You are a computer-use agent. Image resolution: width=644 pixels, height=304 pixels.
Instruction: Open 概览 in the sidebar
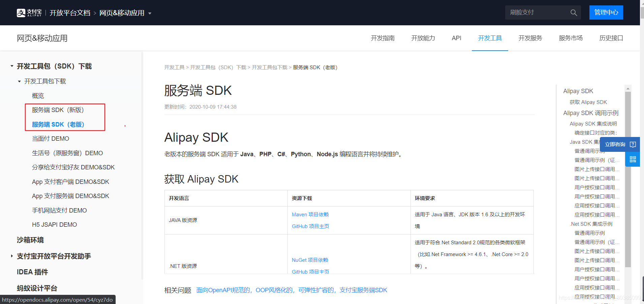[38, 96]
